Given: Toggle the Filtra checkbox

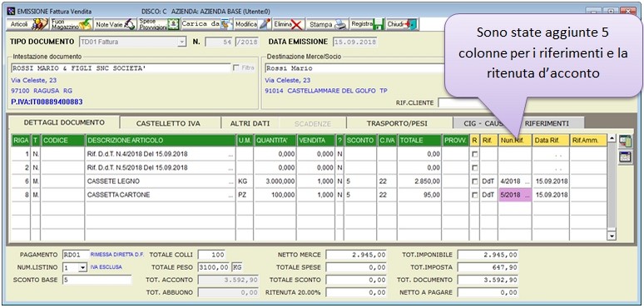Looking at the screenshot, I should (x=236, y=67).
